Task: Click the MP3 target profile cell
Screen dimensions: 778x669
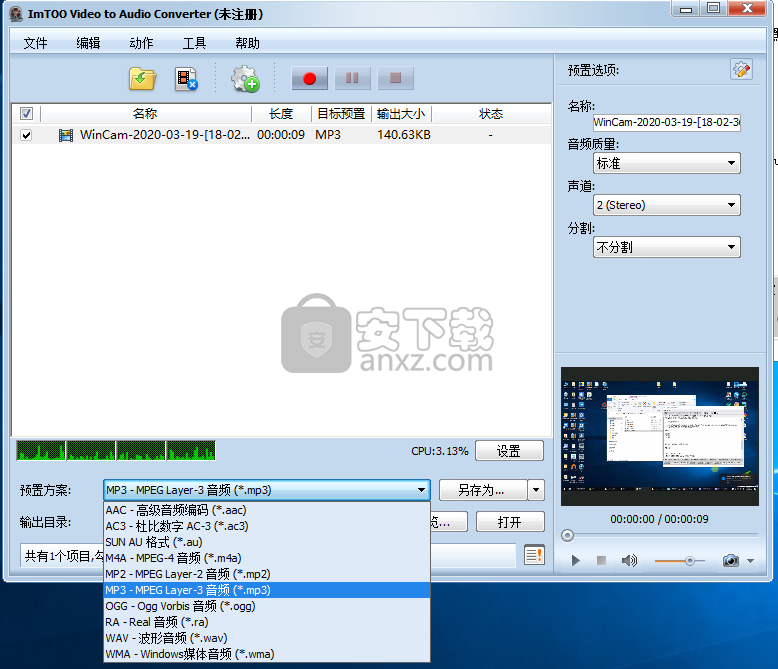Action: pyautogui.click(x=328, y=135)
